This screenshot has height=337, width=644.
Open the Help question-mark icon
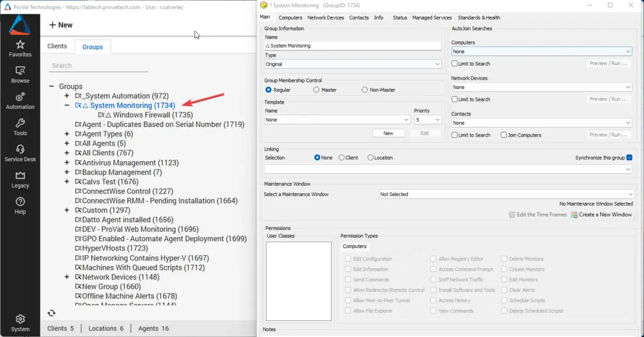click(20, 202)
